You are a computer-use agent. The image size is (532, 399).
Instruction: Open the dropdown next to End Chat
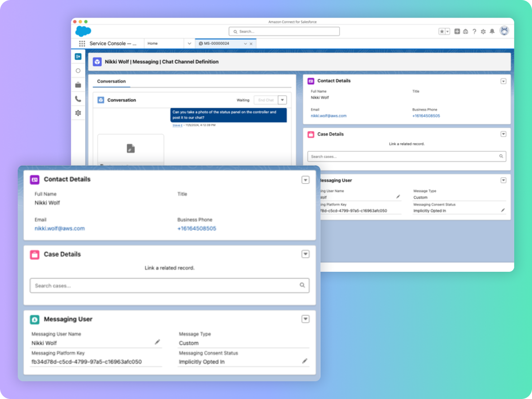coord(283,100)
